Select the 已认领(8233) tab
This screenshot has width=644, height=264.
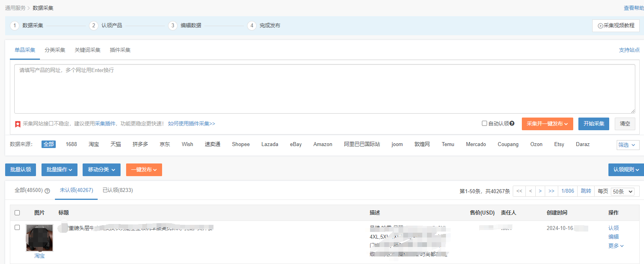[x=118, y=190]
